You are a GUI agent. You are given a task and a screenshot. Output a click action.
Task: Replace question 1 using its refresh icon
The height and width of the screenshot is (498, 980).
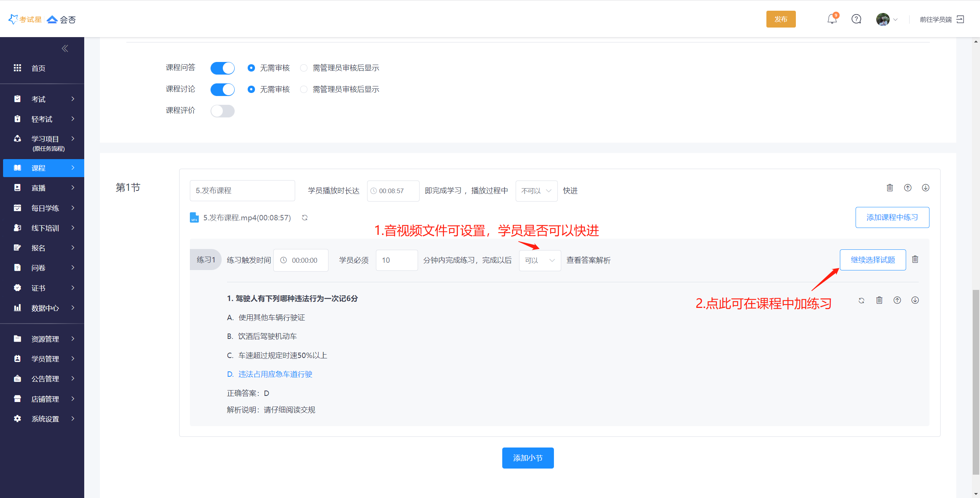click(861, 301)
